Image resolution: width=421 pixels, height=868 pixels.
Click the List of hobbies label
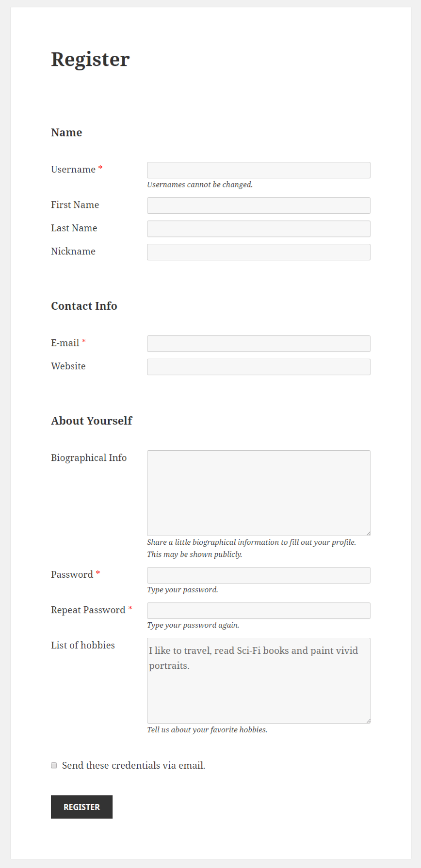[83, 645]
